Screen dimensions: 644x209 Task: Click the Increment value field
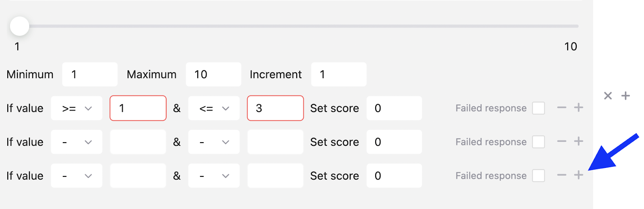pyautogui.click(x=339, y=74)
